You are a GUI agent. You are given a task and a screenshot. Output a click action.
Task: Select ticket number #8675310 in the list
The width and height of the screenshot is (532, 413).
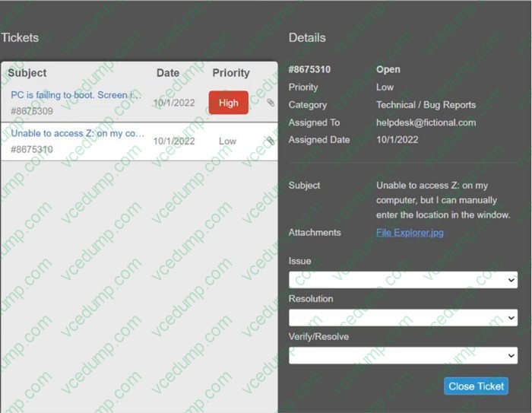32,149
